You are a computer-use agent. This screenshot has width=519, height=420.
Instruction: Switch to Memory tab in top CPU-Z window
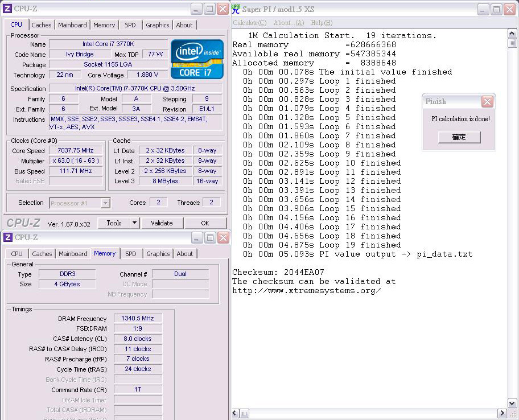click(104, 25)
